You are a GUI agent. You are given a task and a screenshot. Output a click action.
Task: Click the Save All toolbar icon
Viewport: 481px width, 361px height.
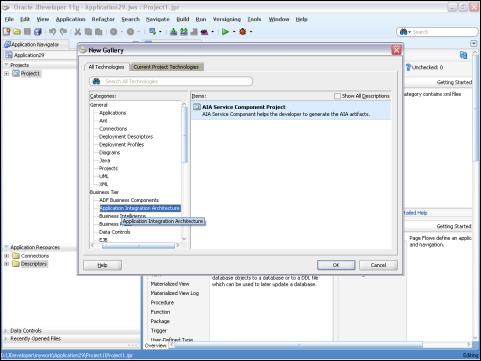38,32
